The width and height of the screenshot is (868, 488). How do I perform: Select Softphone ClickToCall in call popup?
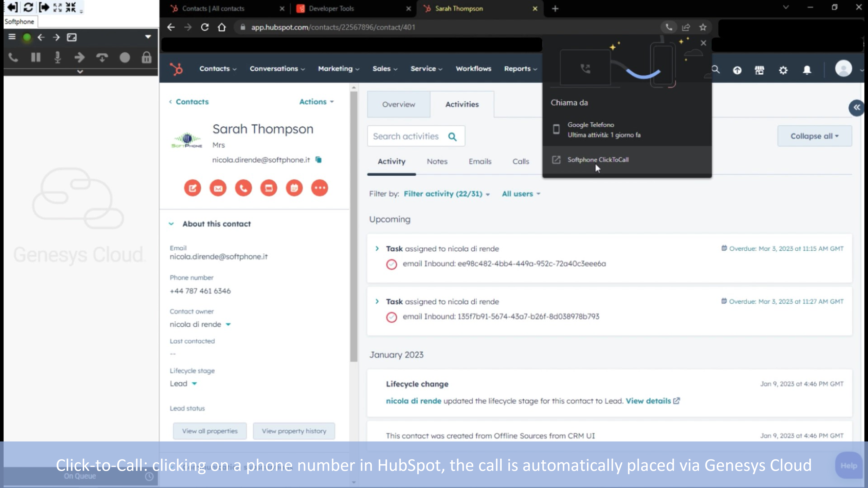point(598,160)
